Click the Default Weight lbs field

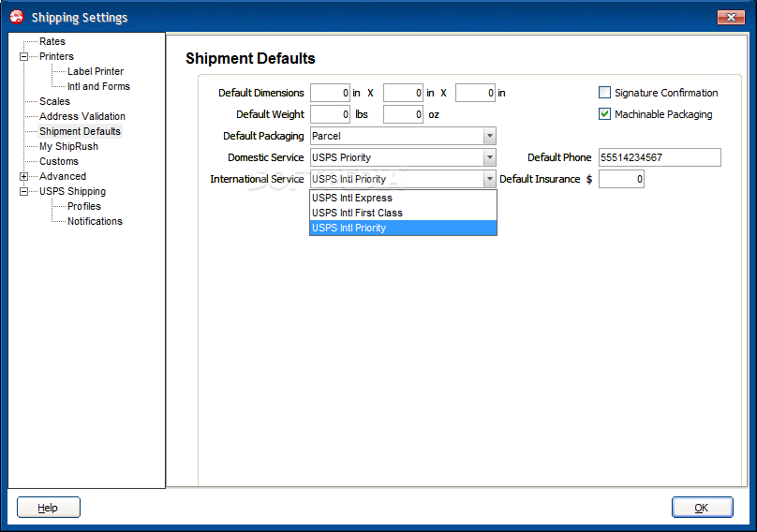(330, 114)
